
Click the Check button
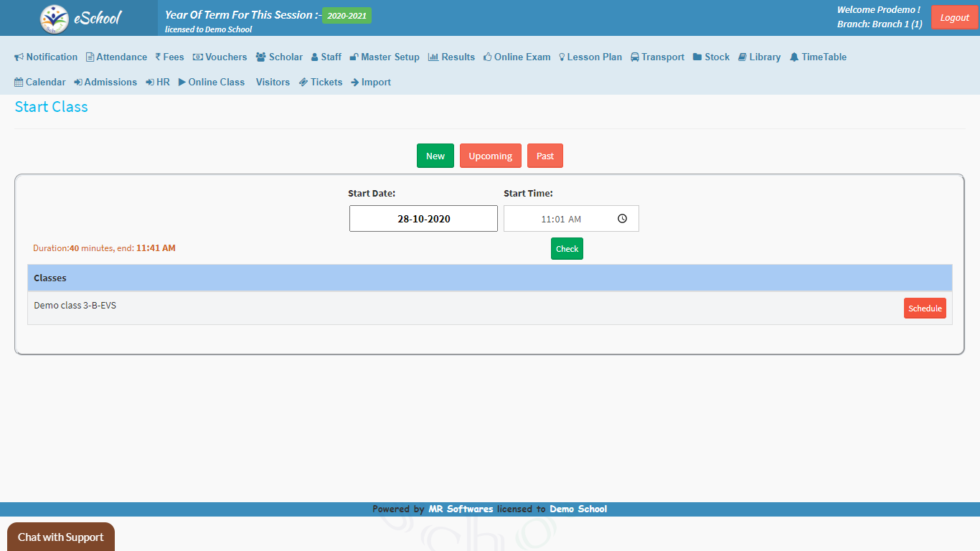(567, 249)
